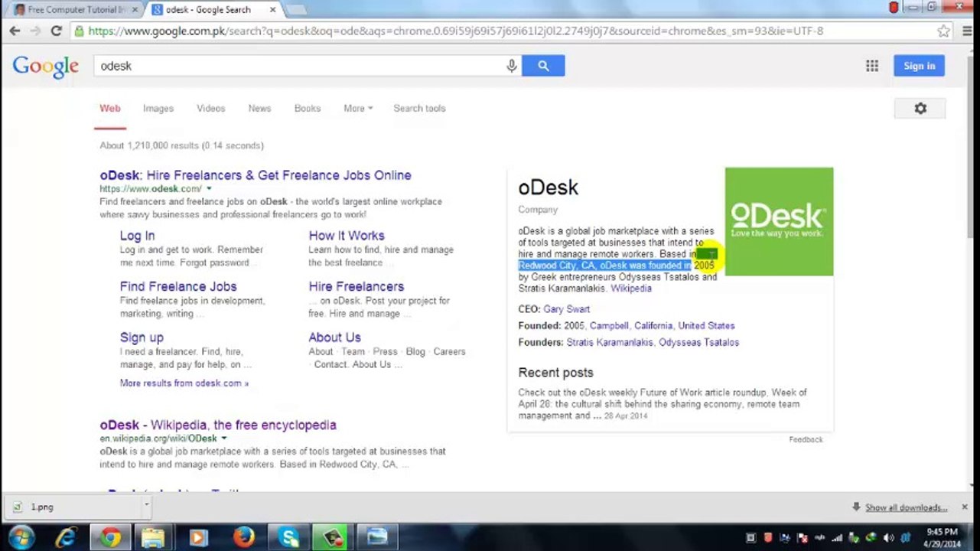Click the blue magnifier search button
This screenshot has height=551, width=980.
543,66
